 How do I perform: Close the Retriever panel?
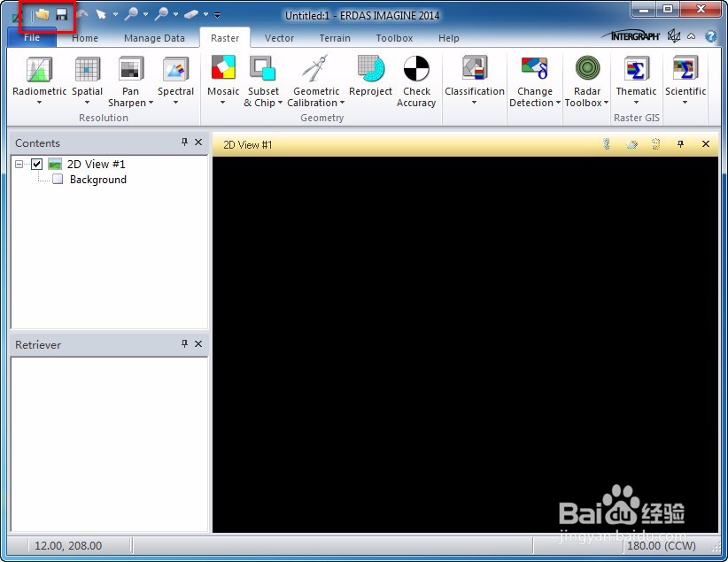pos(198,343)
